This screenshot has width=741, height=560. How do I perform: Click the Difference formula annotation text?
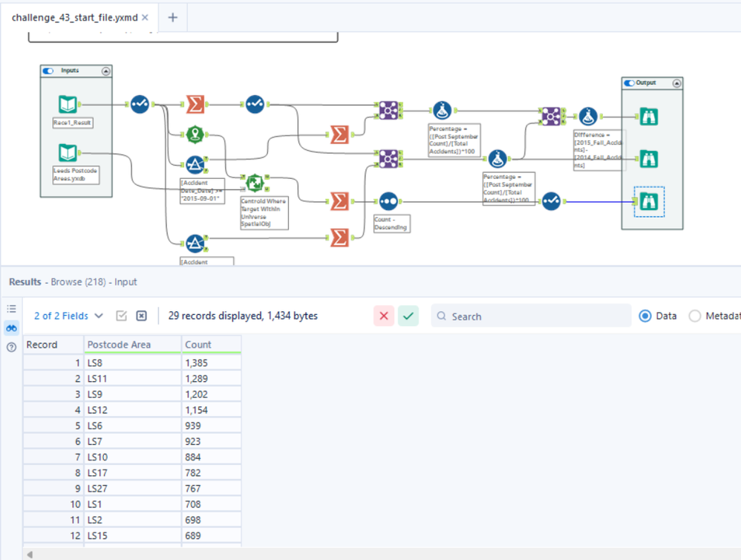tap(599, 150)
